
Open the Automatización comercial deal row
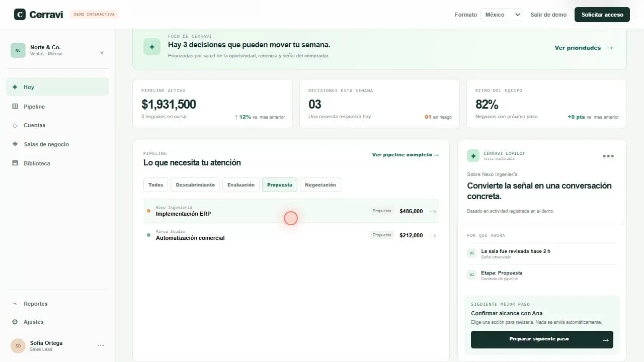click(x=291, y=235)
